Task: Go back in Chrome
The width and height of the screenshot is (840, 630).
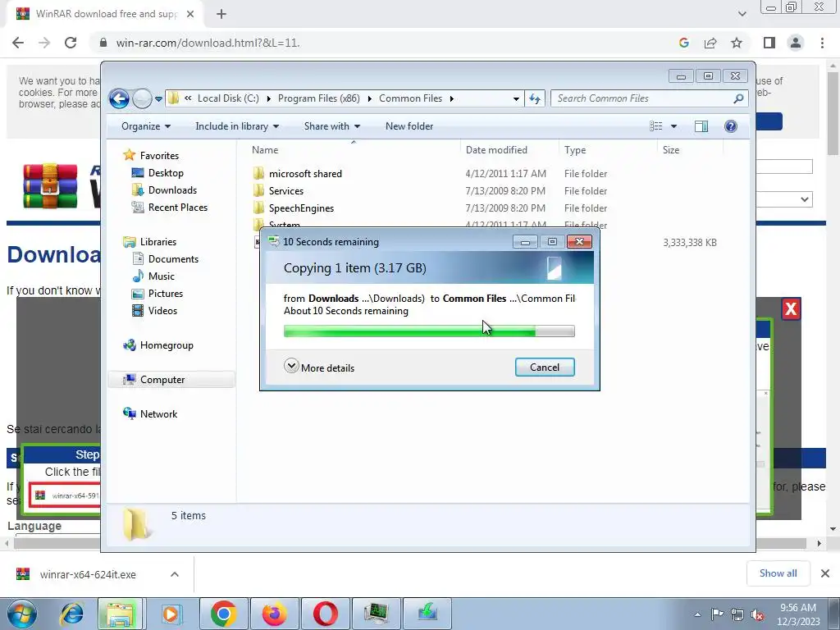Action: [x=18, y=43]
